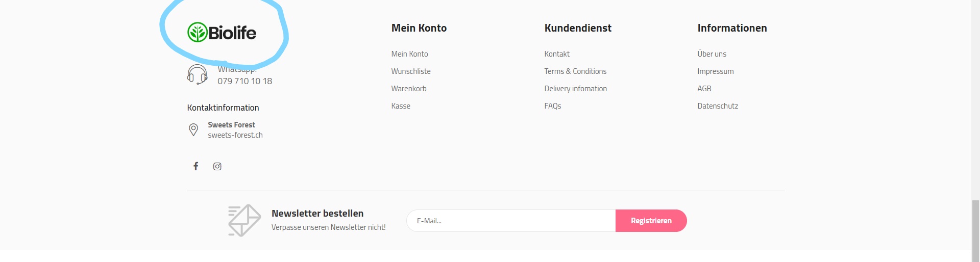Open the Impressum link
980x262 pixels.
716,71
